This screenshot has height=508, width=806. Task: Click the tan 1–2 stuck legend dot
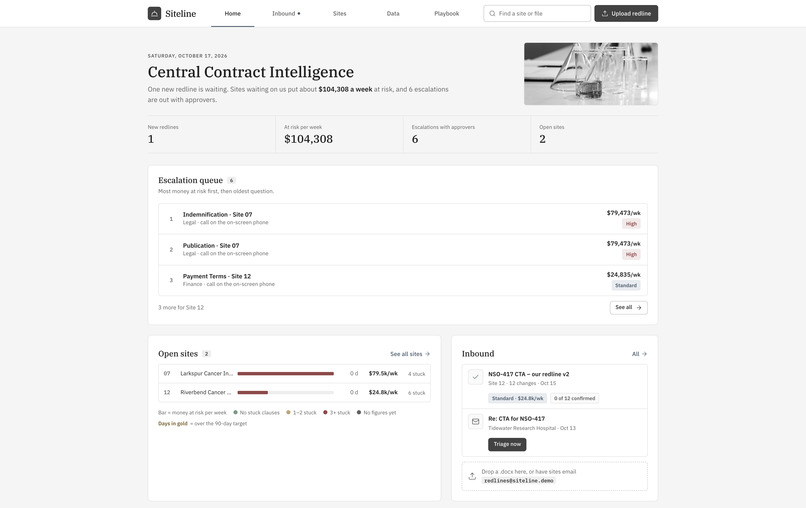click(x=288, y=412)
